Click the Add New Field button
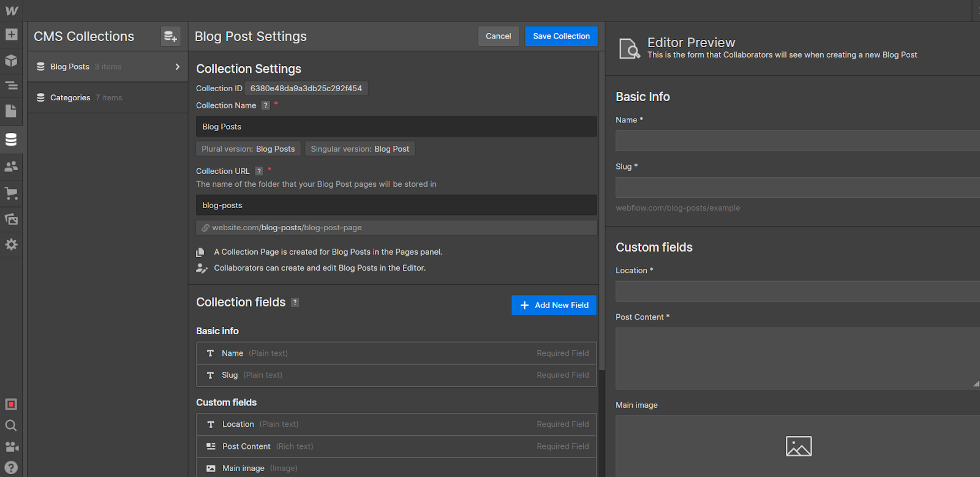Viewport: 980px width, 477px height. (554, 305)
